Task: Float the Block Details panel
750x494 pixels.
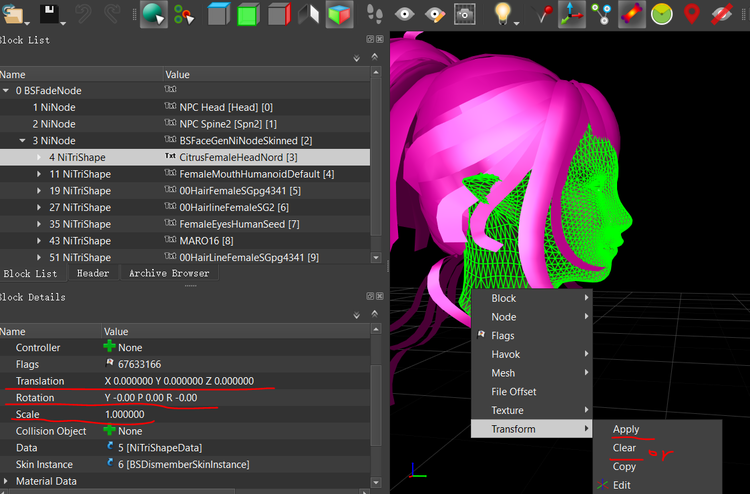Action: [x=370, y=296]
